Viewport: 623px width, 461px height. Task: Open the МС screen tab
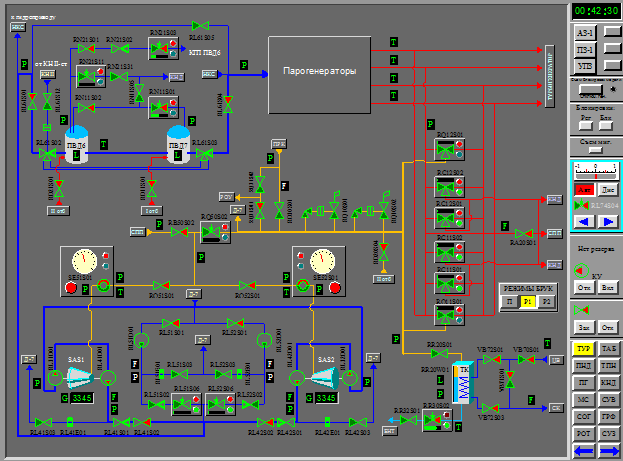(583, 399)
